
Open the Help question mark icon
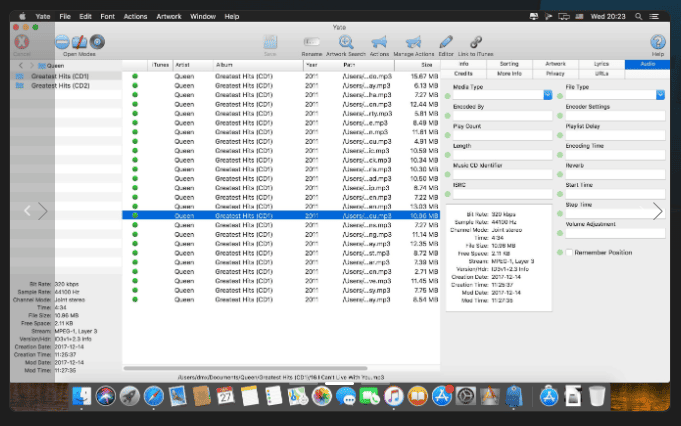(x=658, y=42)
